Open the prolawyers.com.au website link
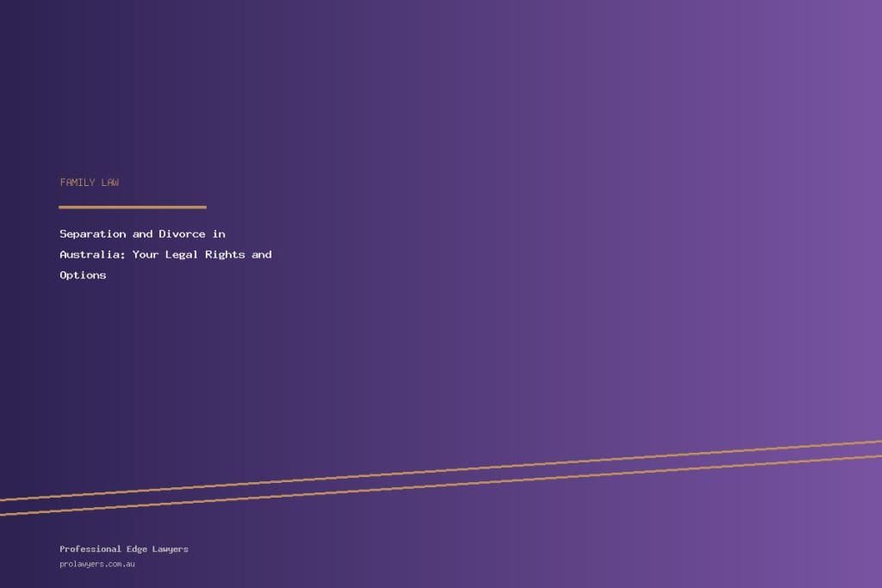Image resolution: width=882 pixels, height=588 pixels. pos(97,565)
